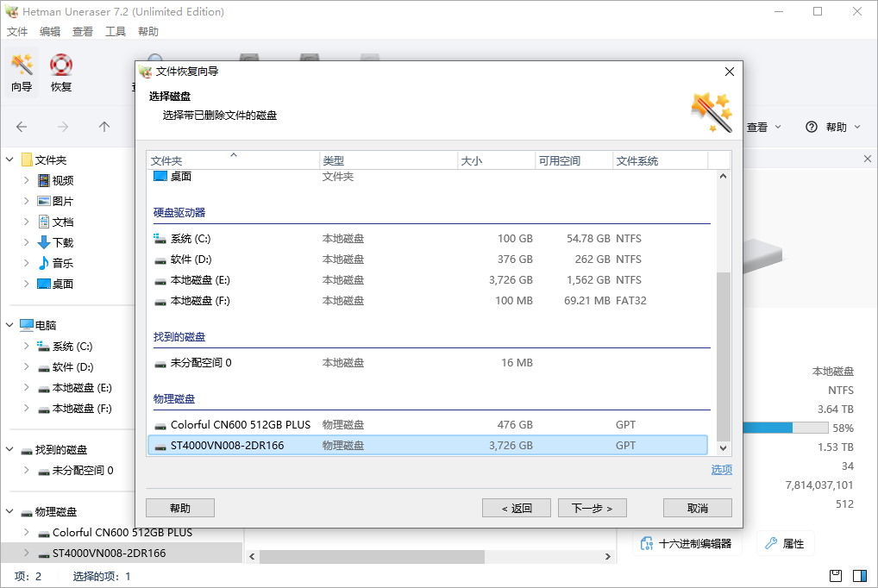
Task: Open the 工具 menu
Action: pyautogui.click(x=116, y=31)
